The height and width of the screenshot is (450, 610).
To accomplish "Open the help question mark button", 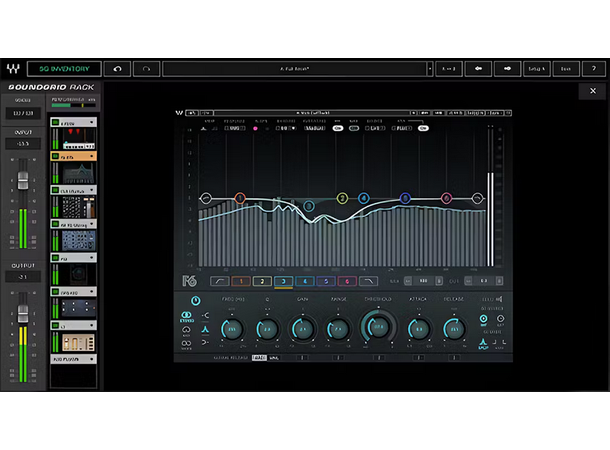I will [594, 69].
